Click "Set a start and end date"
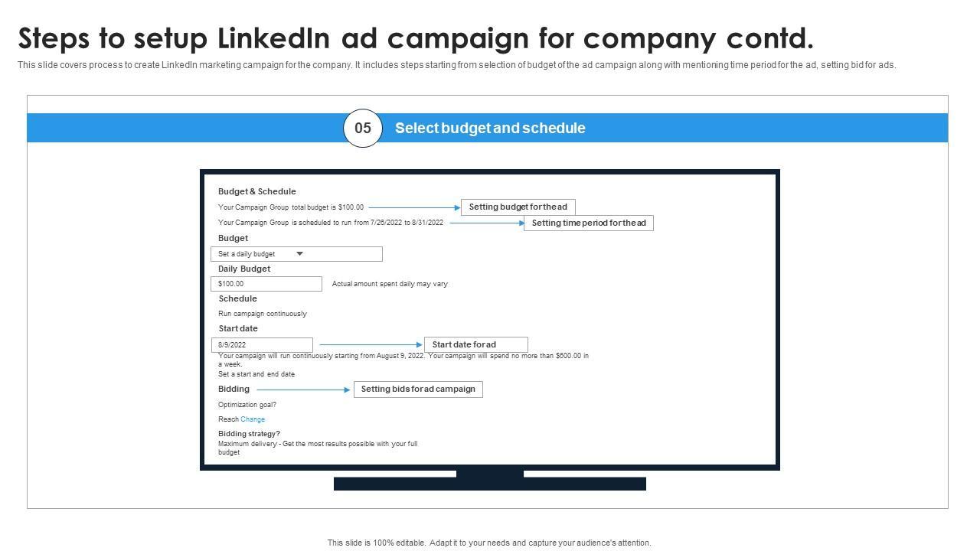This screenshot has height=551, width=980. click(x=256, y=374)
